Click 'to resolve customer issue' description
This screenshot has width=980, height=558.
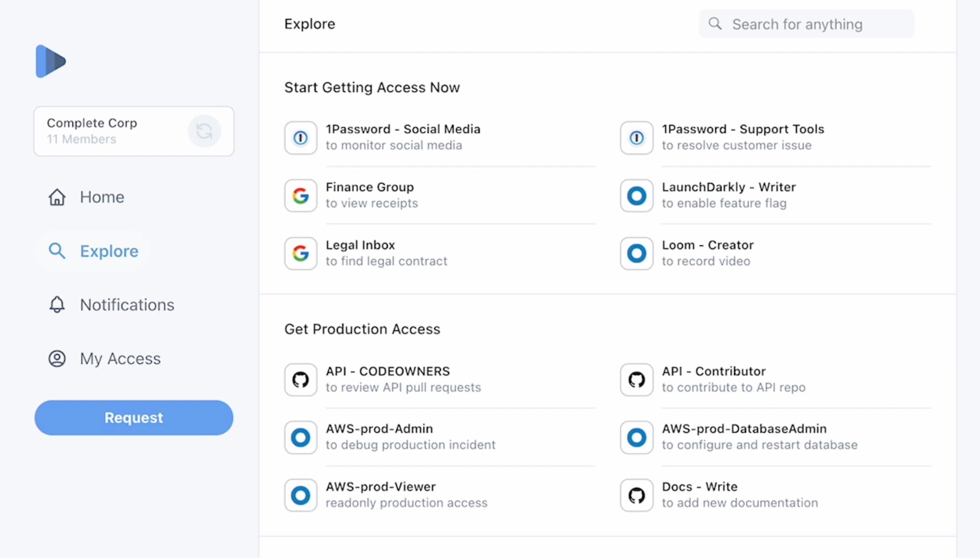(737, 146)
